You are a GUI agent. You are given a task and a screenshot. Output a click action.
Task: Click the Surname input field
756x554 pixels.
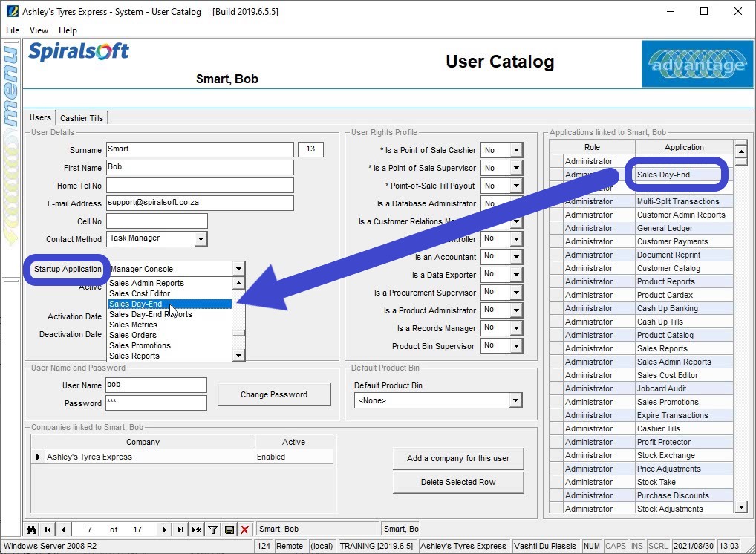tap(200, 149)
